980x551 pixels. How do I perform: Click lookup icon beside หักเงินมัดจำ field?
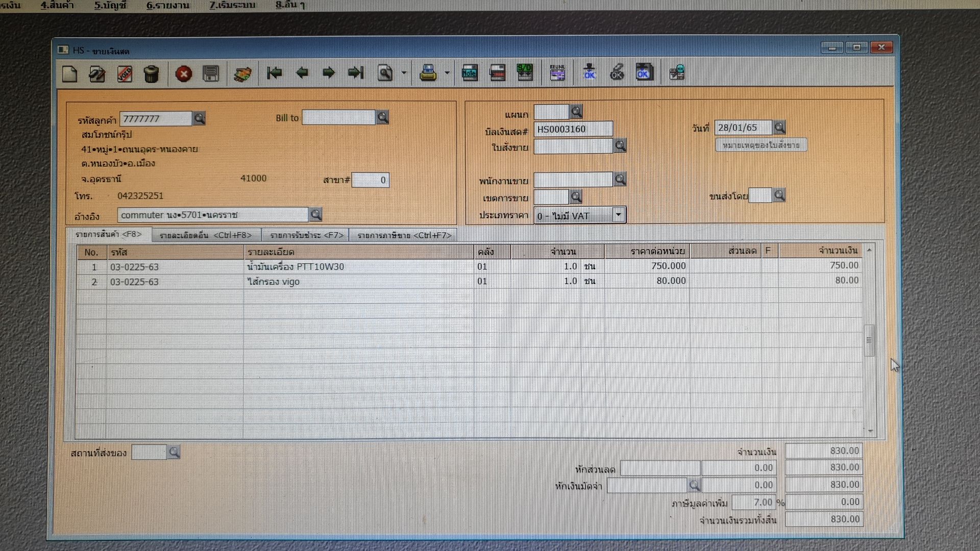694,485
